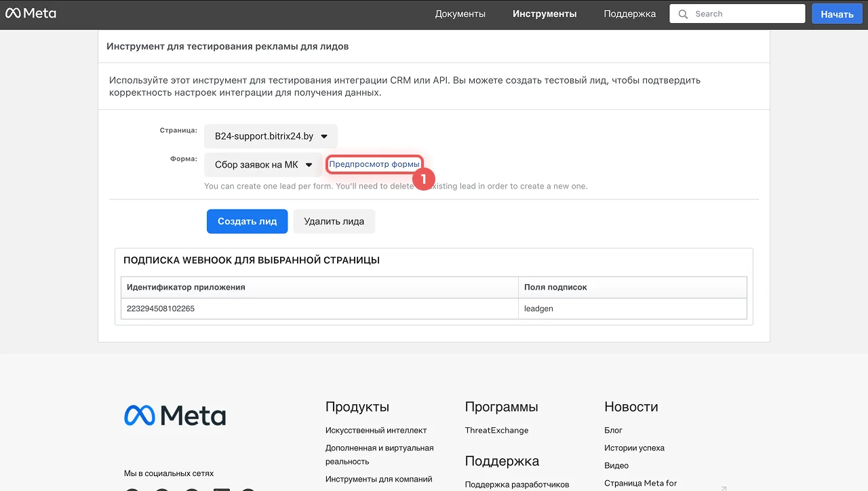The image size is (868, 491).
Task: Open the Предпросмотр формы link
Action: tap(374, 164)
